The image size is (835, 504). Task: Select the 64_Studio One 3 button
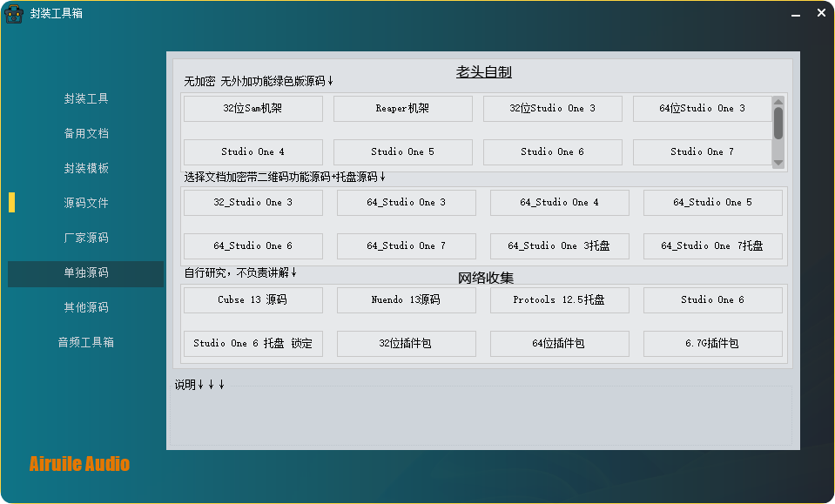point(407,203)
